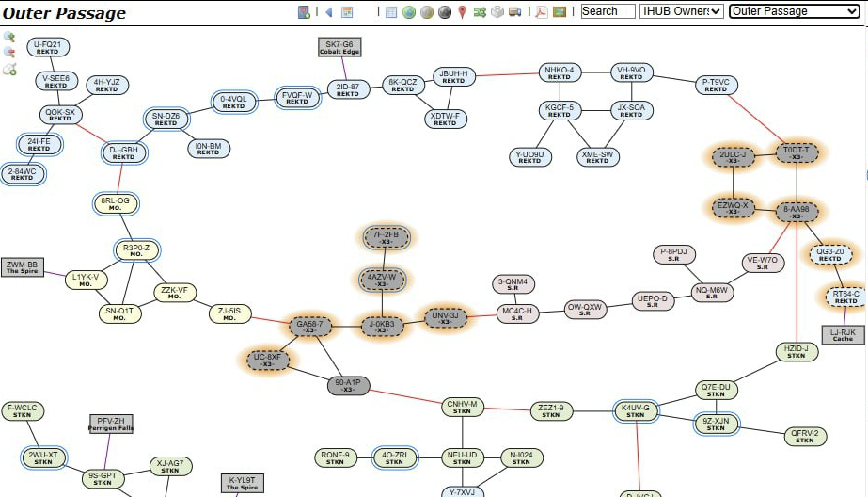The height and width of the screenshot is (497, 868).
Task: Select the dark gray sphere icon
Action: [x=445, y=11]
